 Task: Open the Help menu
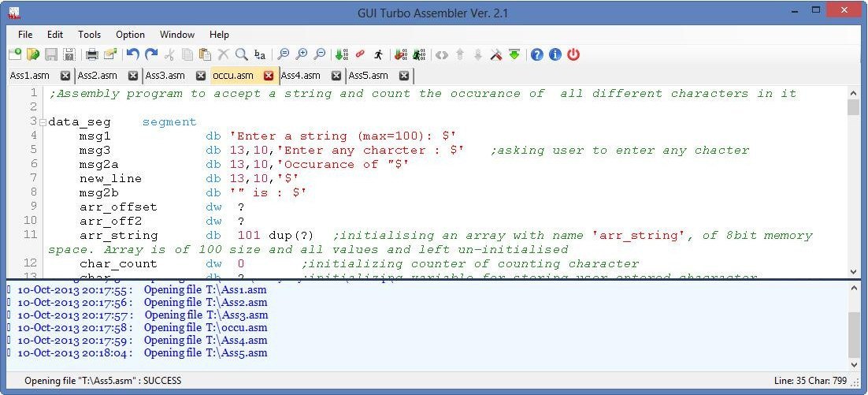click(219, 35)
